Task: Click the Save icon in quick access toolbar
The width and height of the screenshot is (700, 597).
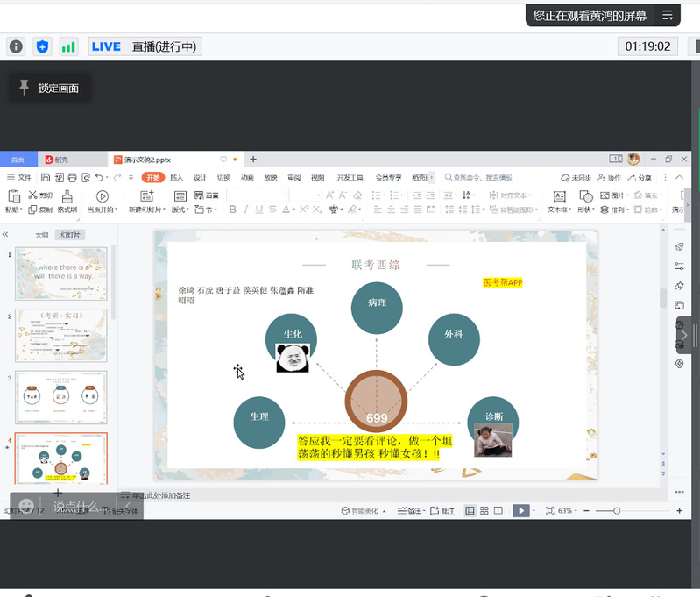Action: coord(47,178)
